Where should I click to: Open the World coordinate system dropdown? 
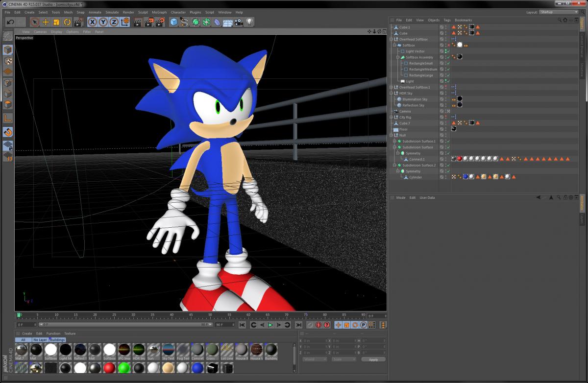[x=315, y=359]
